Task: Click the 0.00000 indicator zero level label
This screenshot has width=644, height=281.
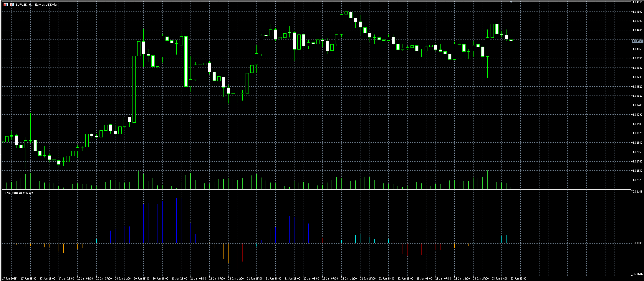Action: coord(638,244)
